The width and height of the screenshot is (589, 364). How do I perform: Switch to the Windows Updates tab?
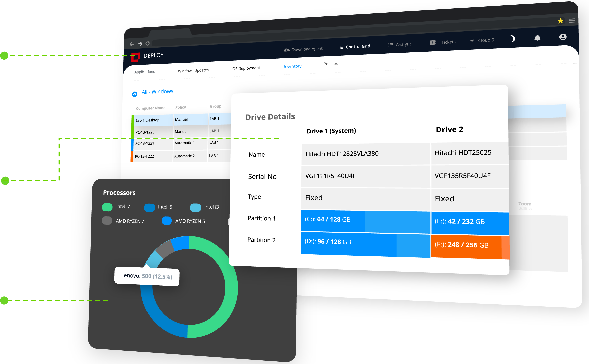193,71
